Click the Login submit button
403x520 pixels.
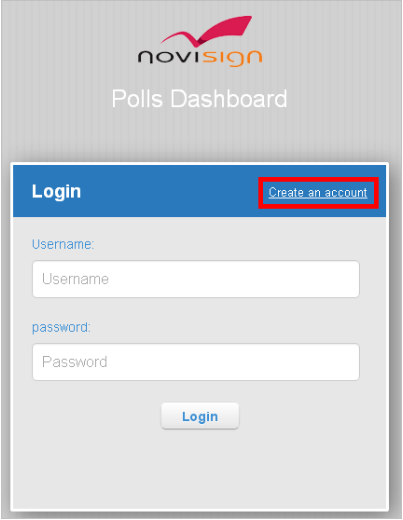click(200, 416)
